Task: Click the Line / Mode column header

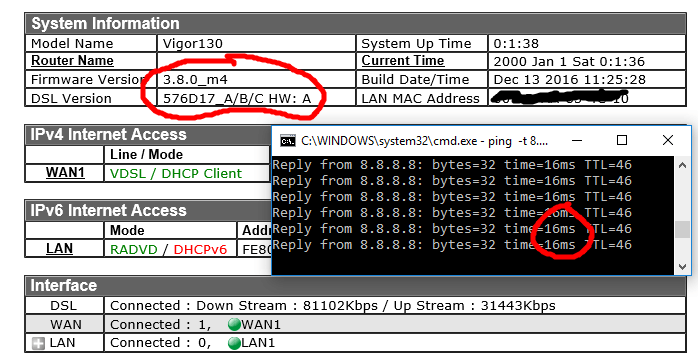Action: click(x=146, y=154)
